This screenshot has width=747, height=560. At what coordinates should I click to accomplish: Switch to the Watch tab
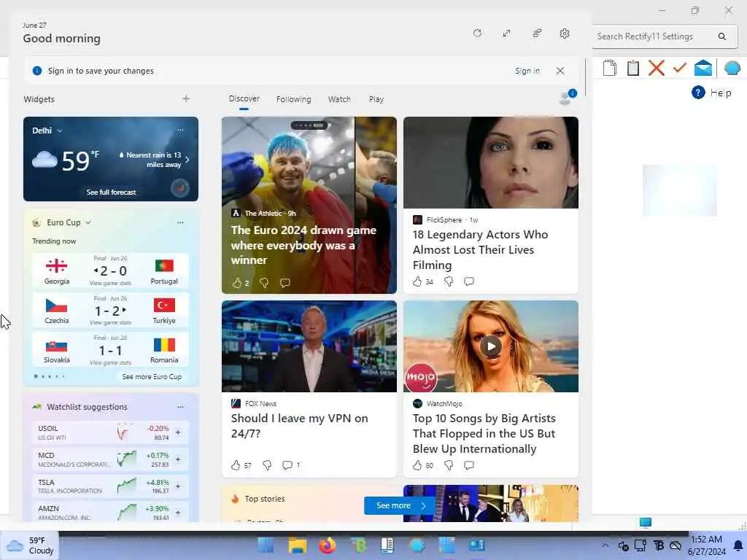click(339, 99)
